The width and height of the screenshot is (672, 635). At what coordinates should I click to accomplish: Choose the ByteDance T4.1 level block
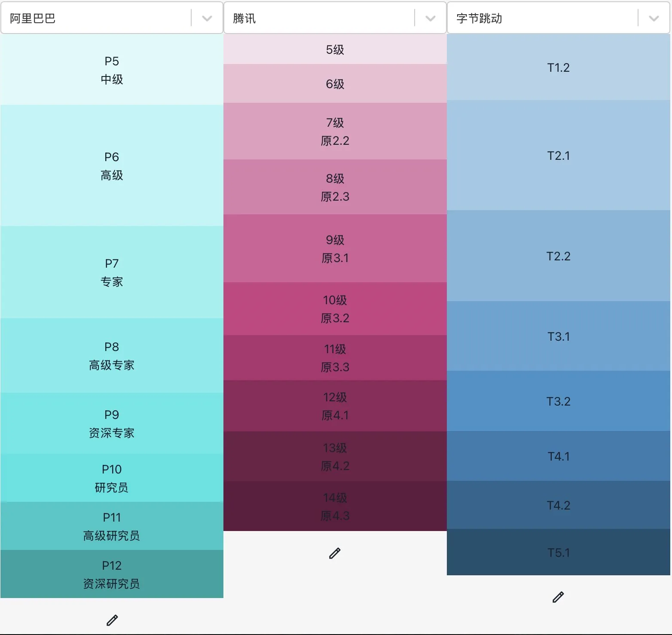coord(559,456)
